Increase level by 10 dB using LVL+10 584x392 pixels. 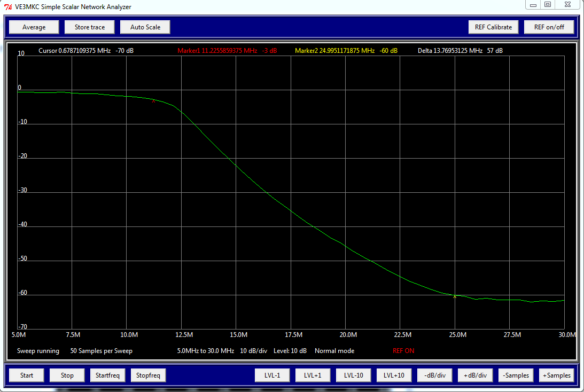(394, 375)
